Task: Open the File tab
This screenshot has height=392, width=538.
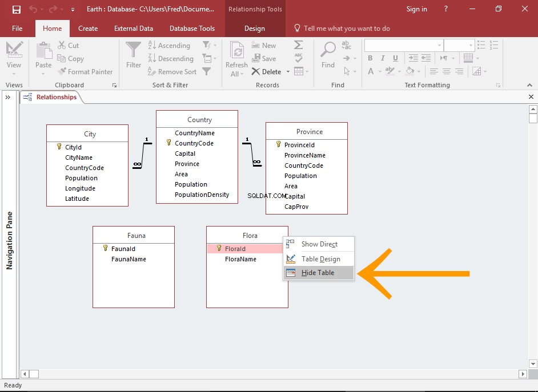Action: point(17,29)
